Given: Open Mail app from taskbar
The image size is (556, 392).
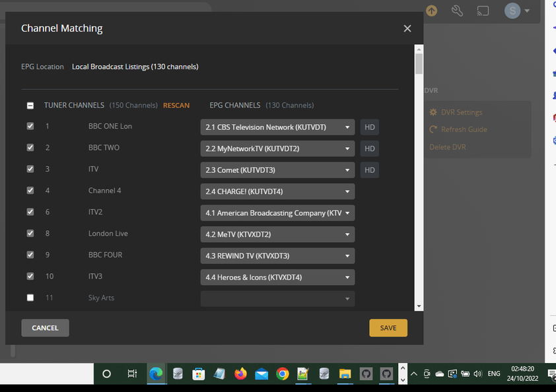Looking at the screenshot, I should coord(261,374).
